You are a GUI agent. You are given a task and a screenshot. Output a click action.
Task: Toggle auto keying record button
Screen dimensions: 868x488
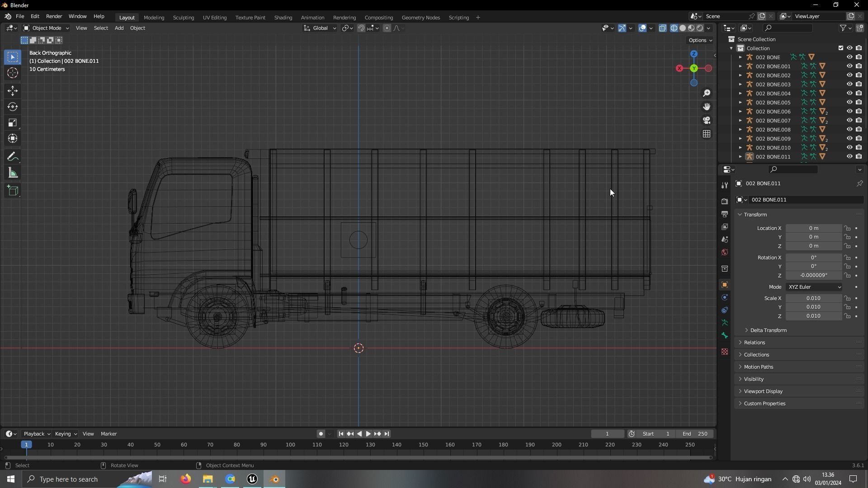tap(321, 434)
